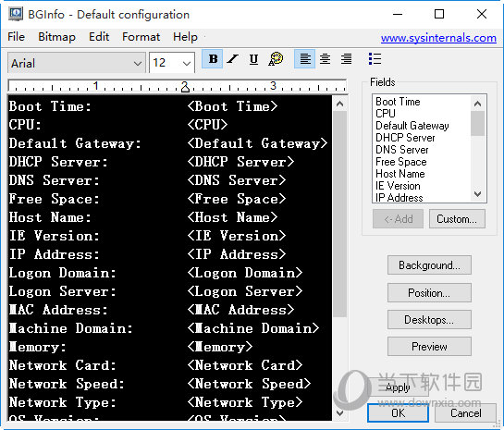Screen dimensions: 504x430
Task: Click the "Logon Domain:" label in editor
Action: (62, 273)
